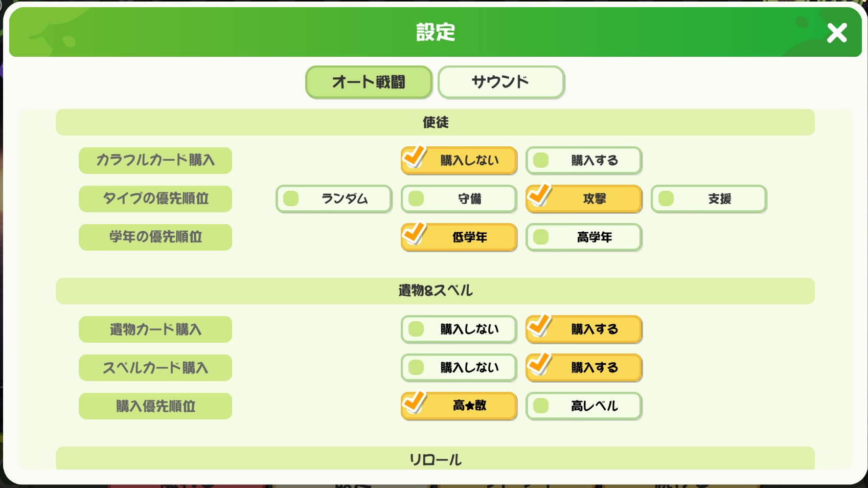Select 高★数 as purchase priority
The image size is (868, 488).
coord(459,406)
